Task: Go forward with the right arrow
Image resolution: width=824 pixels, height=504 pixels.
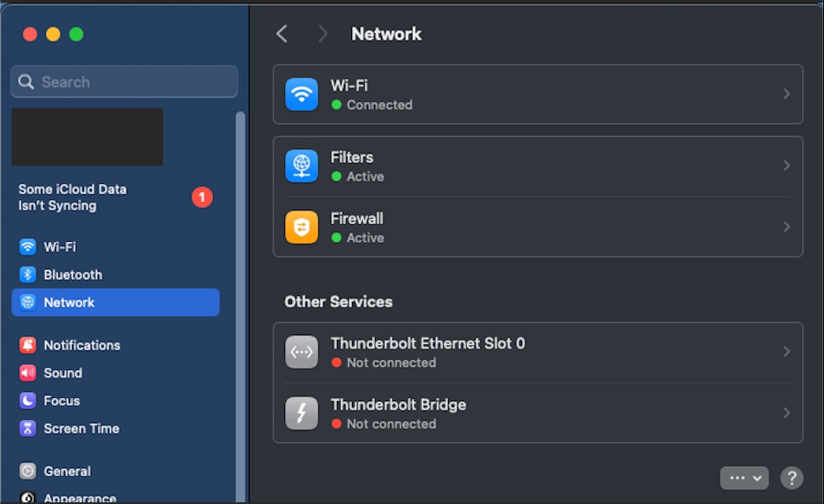Action: point(322,34)
